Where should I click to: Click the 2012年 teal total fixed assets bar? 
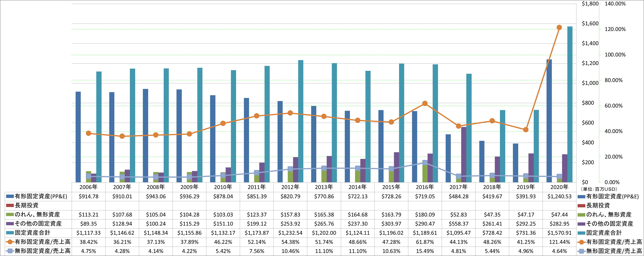coord(301,121)
